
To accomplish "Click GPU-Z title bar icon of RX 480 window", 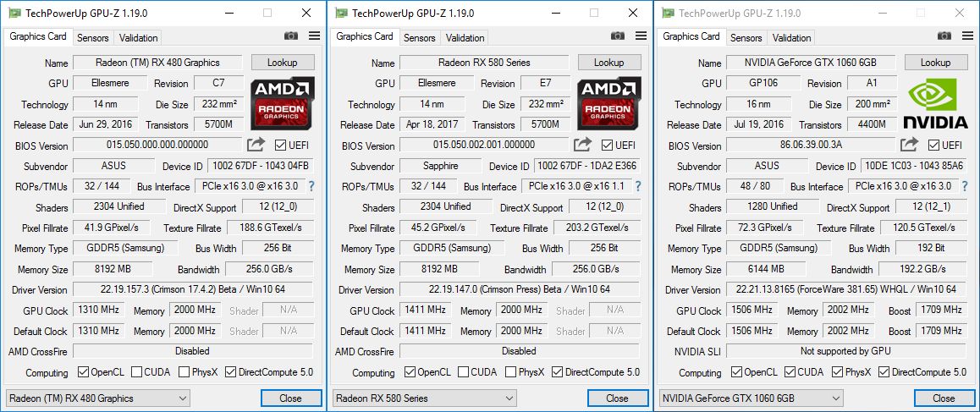I will [14, 13].
